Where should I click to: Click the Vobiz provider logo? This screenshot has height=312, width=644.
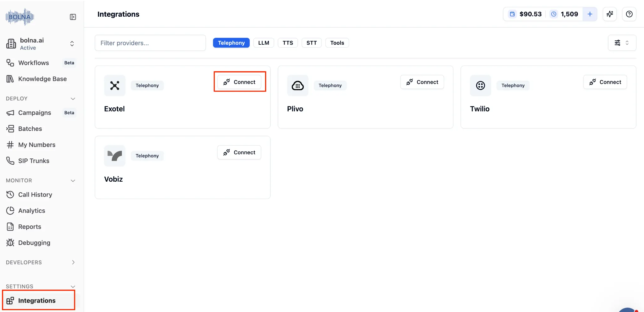(x=115, y=156)
